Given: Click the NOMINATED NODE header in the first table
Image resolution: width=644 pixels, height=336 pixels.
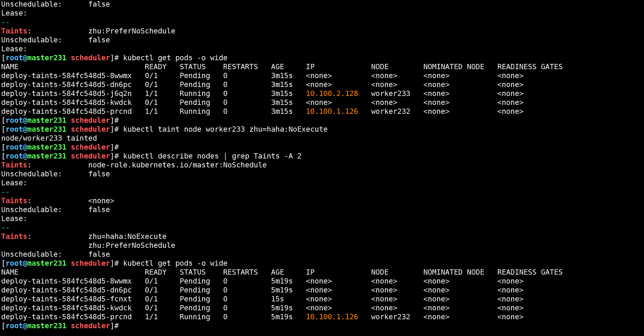Looking at the screenshot, I should [x=453, y=67].
